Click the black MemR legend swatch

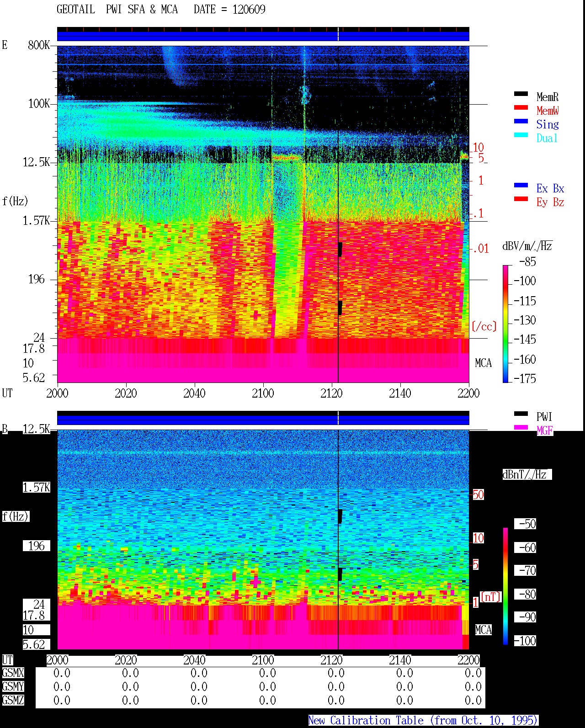tap(521, 94)
